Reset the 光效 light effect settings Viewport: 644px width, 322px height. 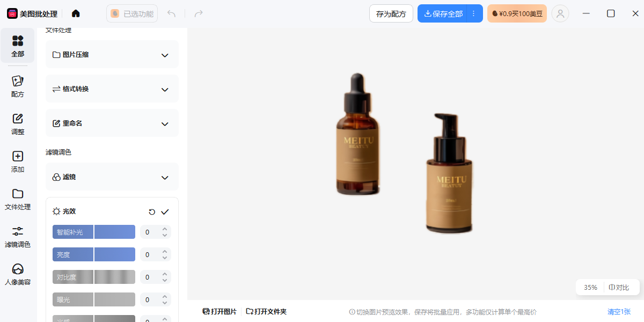tap(152, 212)
